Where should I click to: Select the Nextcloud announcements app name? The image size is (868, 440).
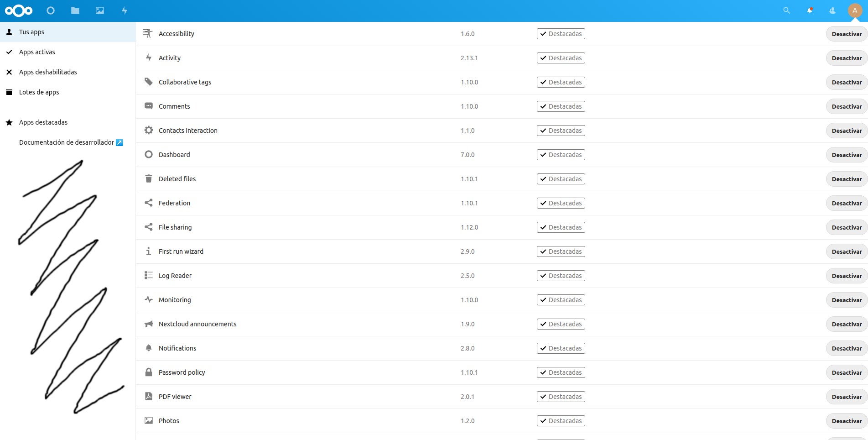198,324
